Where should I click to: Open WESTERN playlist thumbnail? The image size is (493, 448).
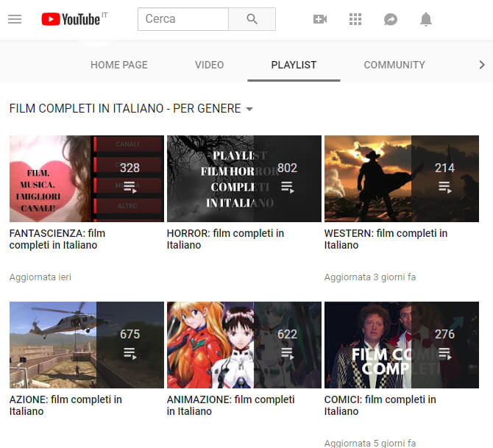click(x=402, y=179)
